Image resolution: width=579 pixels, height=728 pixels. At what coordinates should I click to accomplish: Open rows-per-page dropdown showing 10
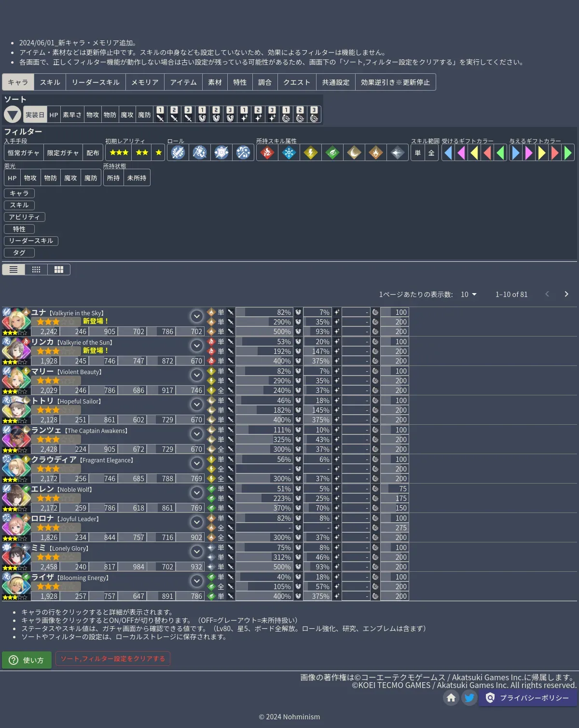[469, 294]
